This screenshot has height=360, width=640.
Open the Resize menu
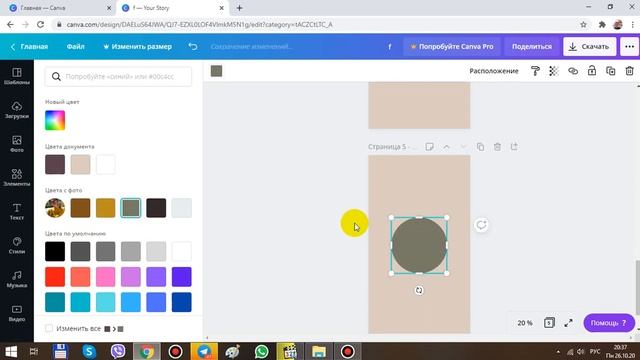click(x=137, y=47)
